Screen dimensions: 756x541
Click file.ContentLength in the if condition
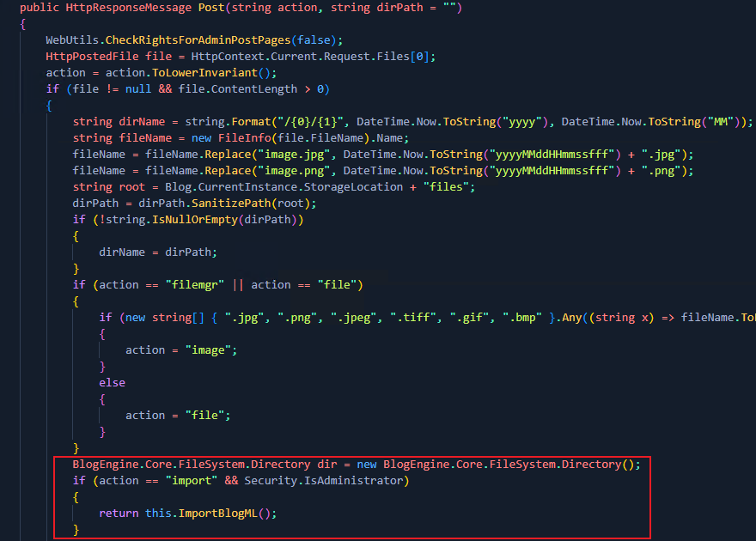[238, 89]
